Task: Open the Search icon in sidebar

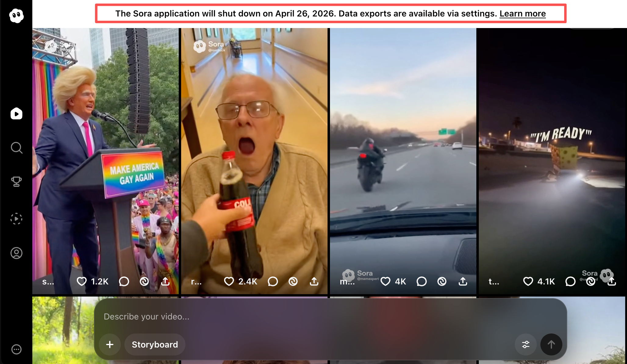Action: pos(16,148)
